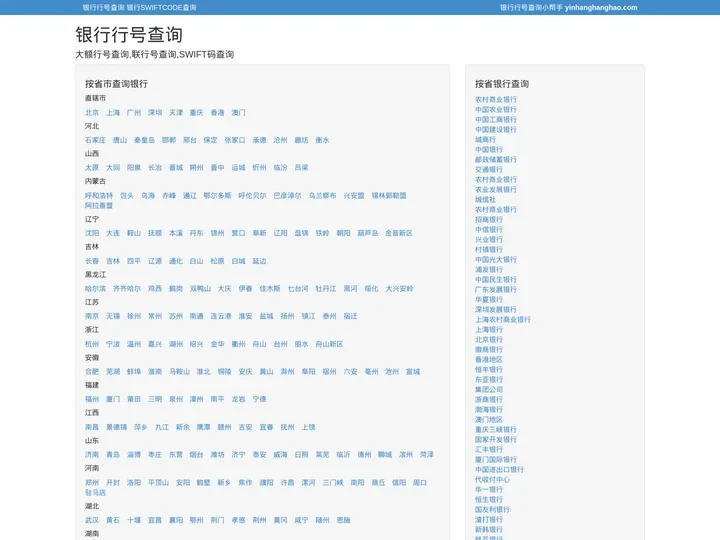Select the 呼和浩特 city link
Screen dimensions: 720x540
[99, 196]
